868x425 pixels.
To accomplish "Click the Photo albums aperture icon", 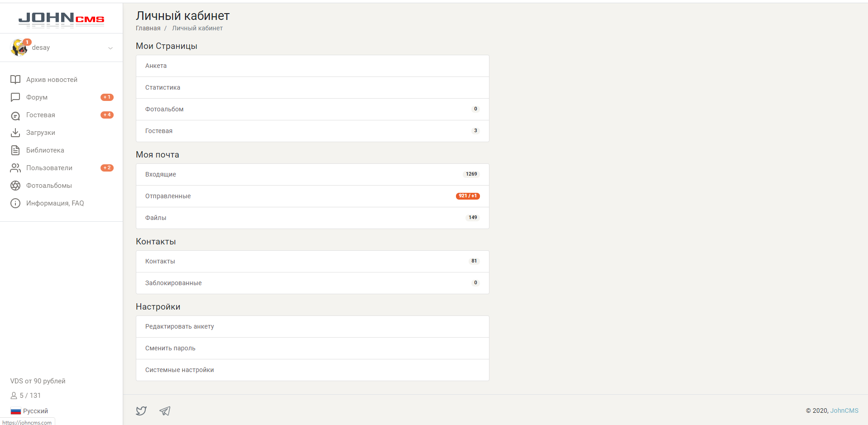I will (x=15, y=186).
